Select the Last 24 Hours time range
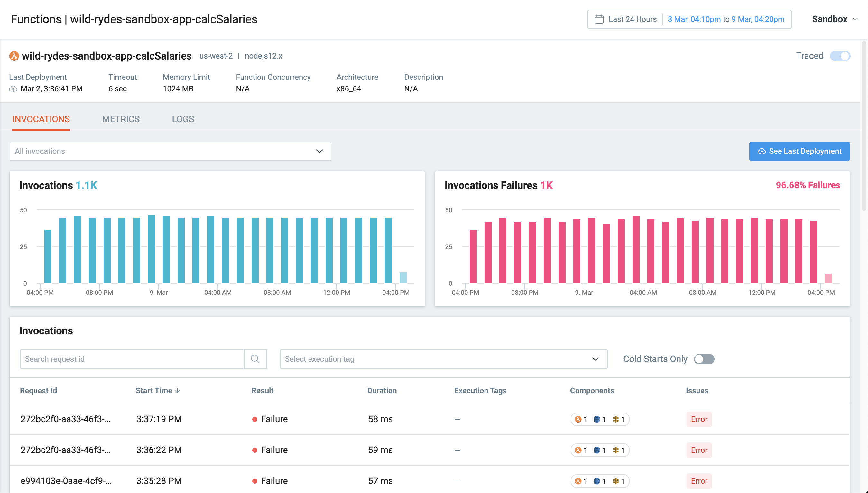 click(x=632, y=19)
